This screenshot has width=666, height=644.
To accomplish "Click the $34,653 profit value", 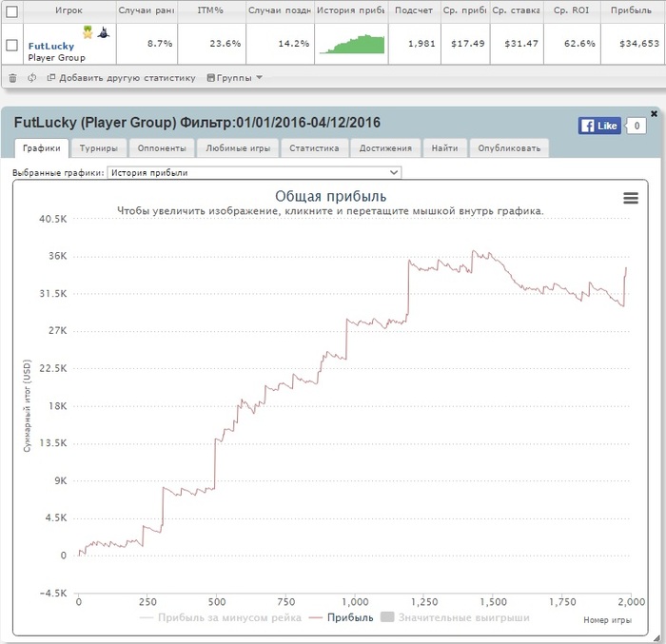I will (639, 44).
